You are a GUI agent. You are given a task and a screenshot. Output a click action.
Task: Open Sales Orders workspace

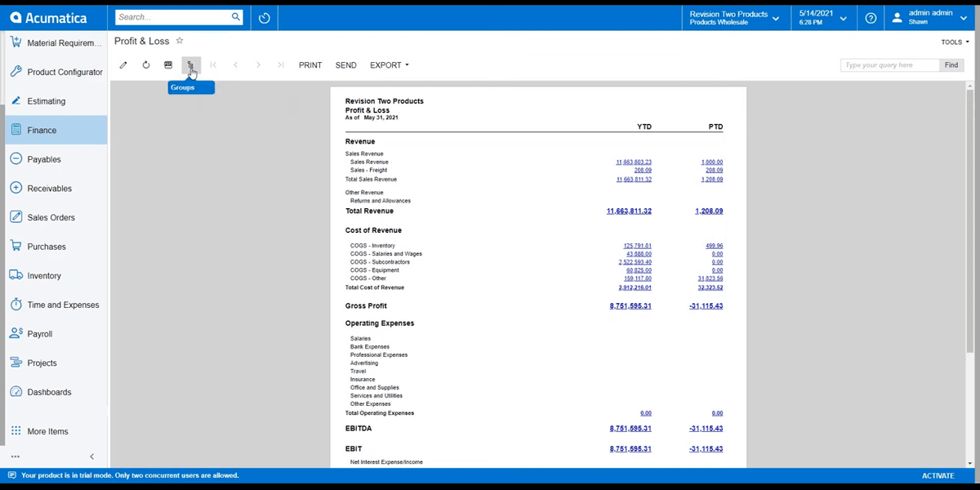click(x=53, y=217)
